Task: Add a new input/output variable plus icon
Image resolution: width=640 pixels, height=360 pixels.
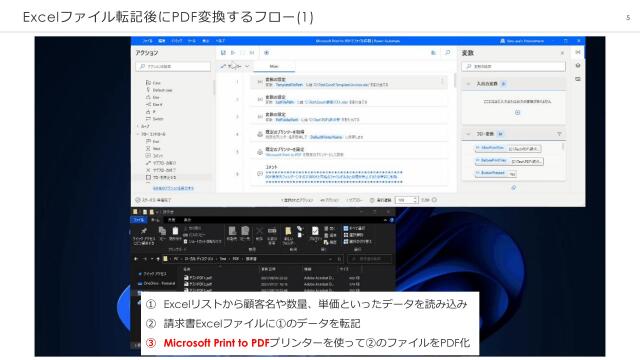Action: tap(517, 113)
